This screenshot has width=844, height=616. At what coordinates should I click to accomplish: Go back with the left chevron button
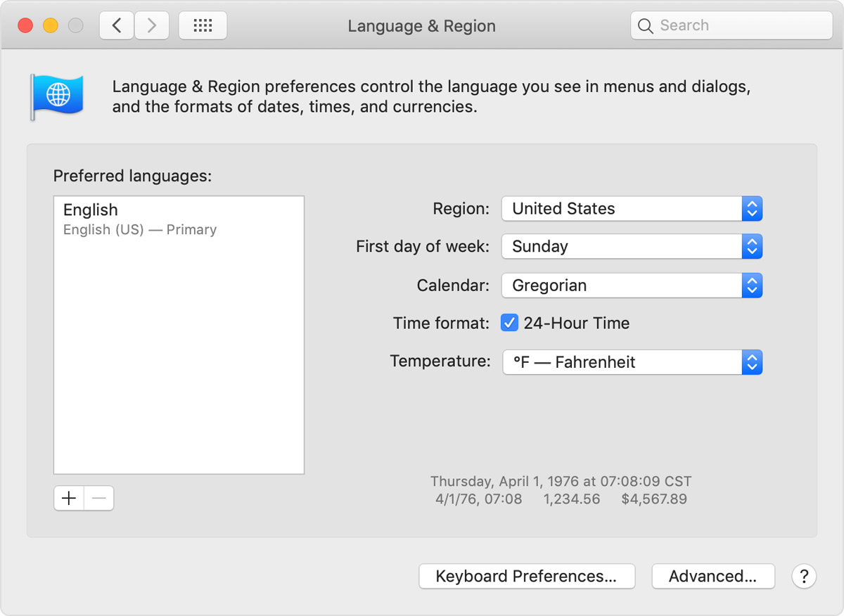(117, 26)
